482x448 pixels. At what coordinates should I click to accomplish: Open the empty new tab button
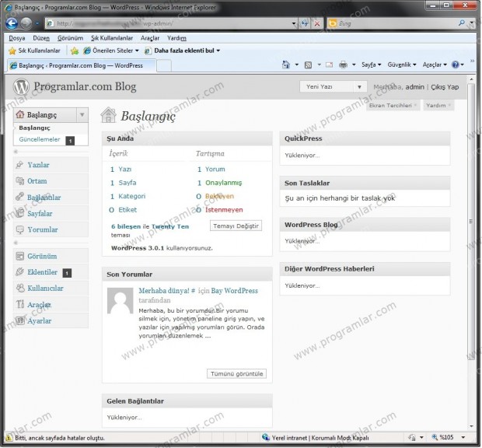tap(164, 65)
